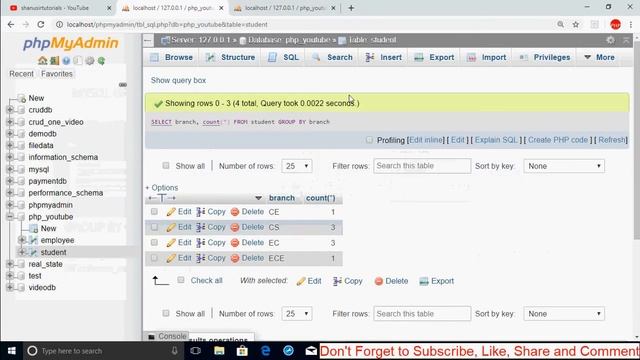Launch Edge browser from taskbar

[x=265, y=351]
